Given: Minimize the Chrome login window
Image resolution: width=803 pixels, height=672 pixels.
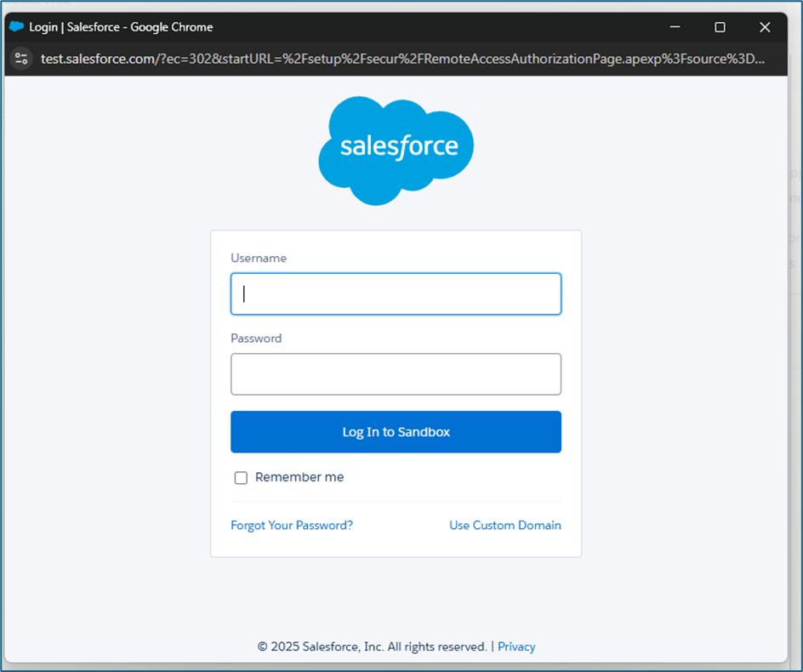Looking at the screenshot, I should coord(675,27).
